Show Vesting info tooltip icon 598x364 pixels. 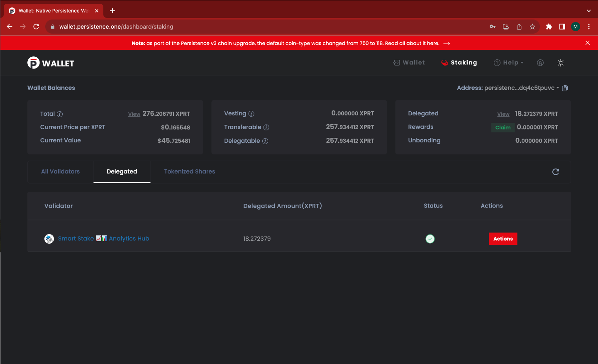(251, 114)
